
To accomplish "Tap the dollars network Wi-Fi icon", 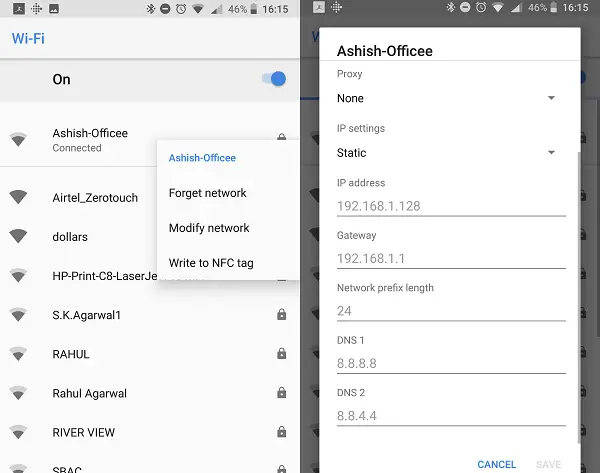I will (x=18, y=236).
